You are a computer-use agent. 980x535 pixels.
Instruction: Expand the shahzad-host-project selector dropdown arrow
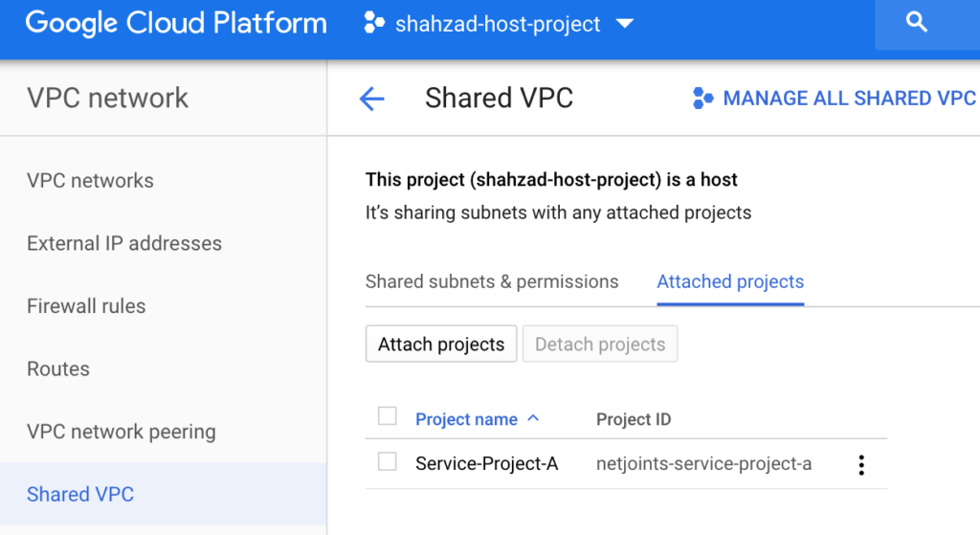tap(624, 24)
